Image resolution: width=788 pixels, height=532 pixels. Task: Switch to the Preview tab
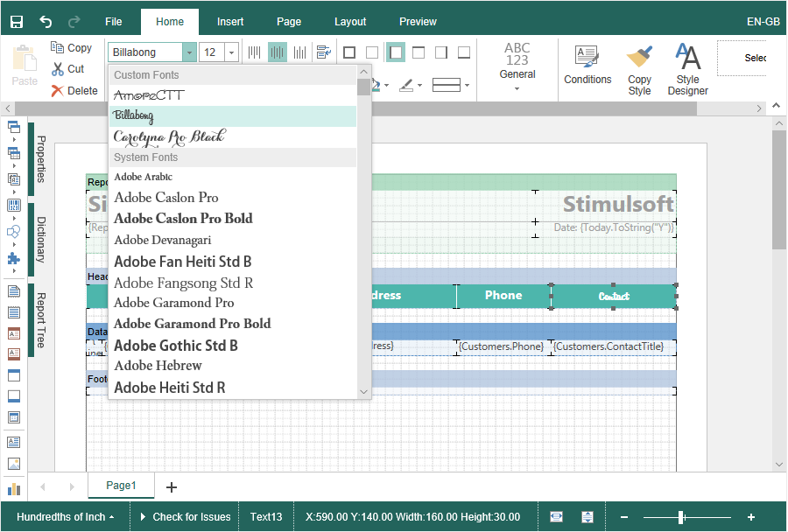(x=418, y=22)
